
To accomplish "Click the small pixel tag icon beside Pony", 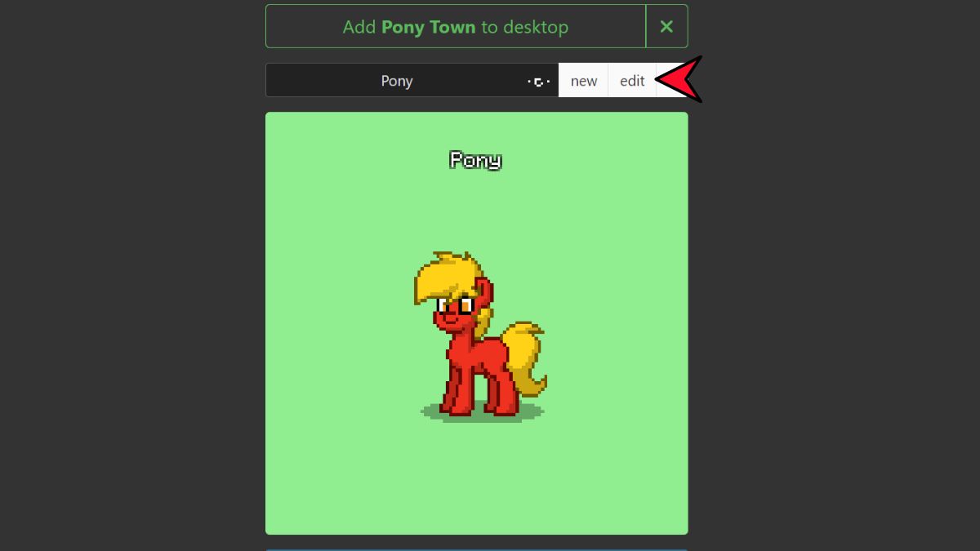I will pyautogui.click(x=539, y=81).
